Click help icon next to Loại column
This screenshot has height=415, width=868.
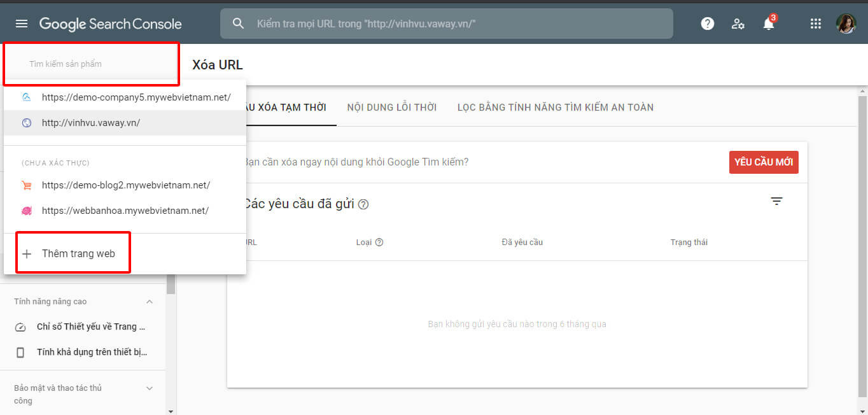(x=379, y=243)
